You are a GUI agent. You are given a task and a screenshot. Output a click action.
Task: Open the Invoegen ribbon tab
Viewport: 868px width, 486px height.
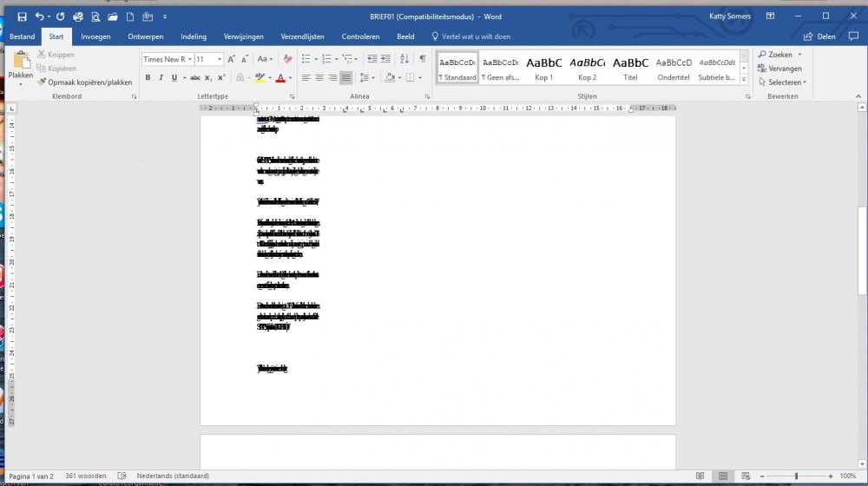(x=95, y=36)
